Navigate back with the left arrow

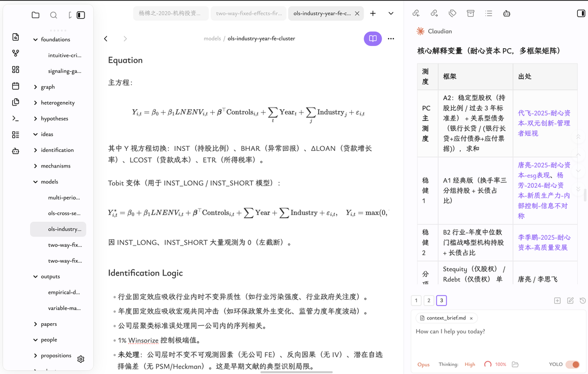(106, 39)
